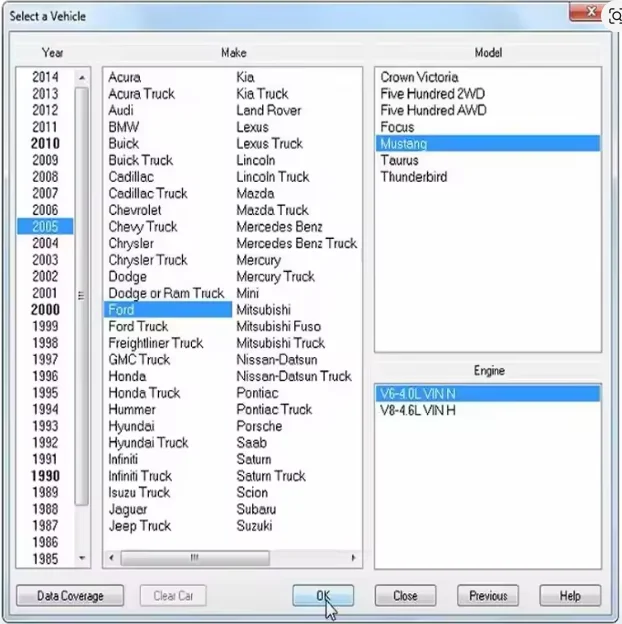Choose Jaguar make
The image size is (622, 624).
point(128,509)
